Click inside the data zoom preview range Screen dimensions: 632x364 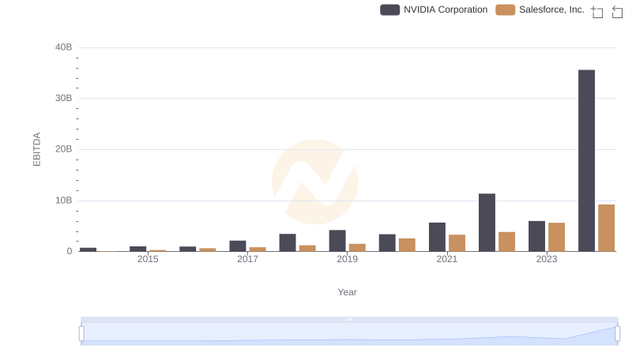point(349,334)
